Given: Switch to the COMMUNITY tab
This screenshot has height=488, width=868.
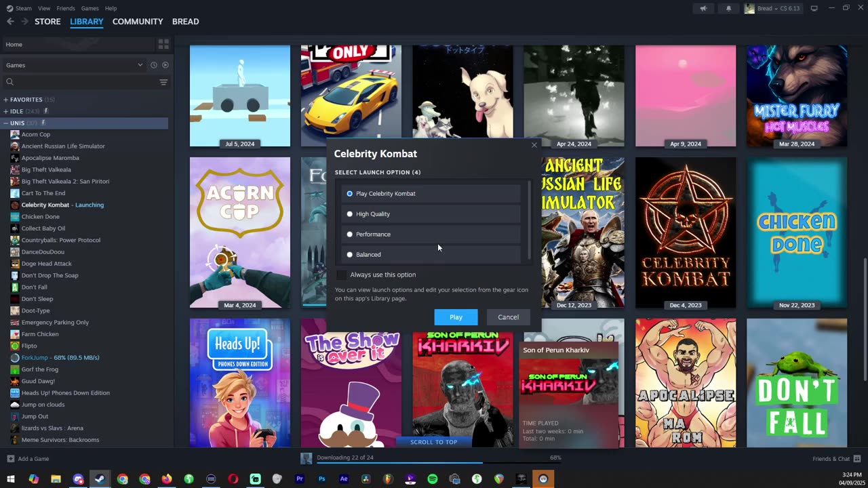Looking at the screenshot, I should pyautogui.click(x=138, y=22).
